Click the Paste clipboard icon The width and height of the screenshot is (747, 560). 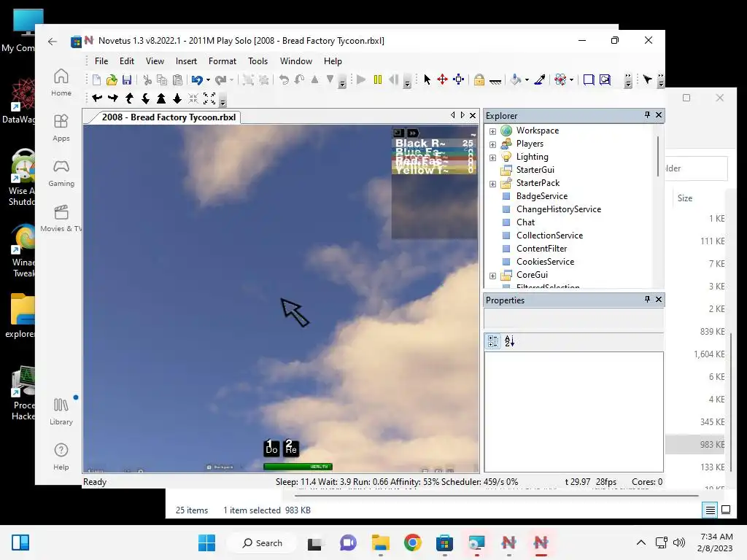[178, 79]
